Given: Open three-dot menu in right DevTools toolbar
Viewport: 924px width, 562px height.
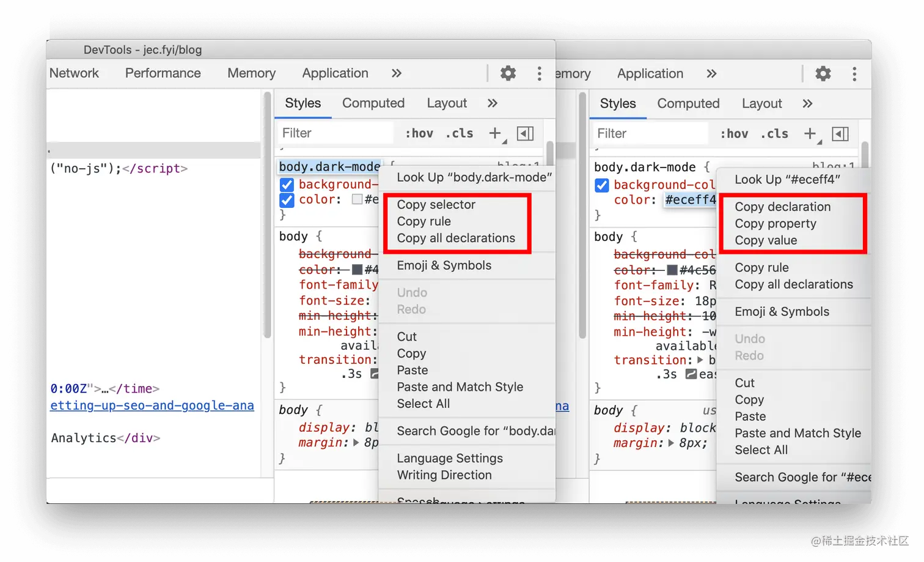Looking at the screenshot, I should point(854,74).
